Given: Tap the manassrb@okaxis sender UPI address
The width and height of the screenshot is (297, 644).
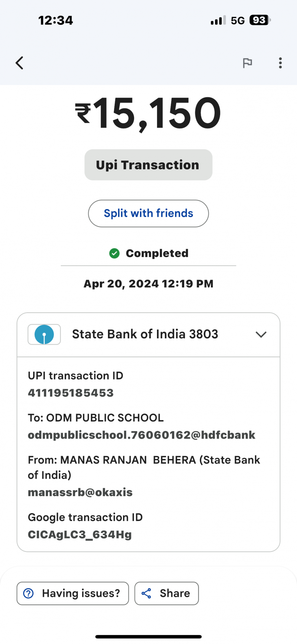Looking at the screenshot, I should 80,492.
